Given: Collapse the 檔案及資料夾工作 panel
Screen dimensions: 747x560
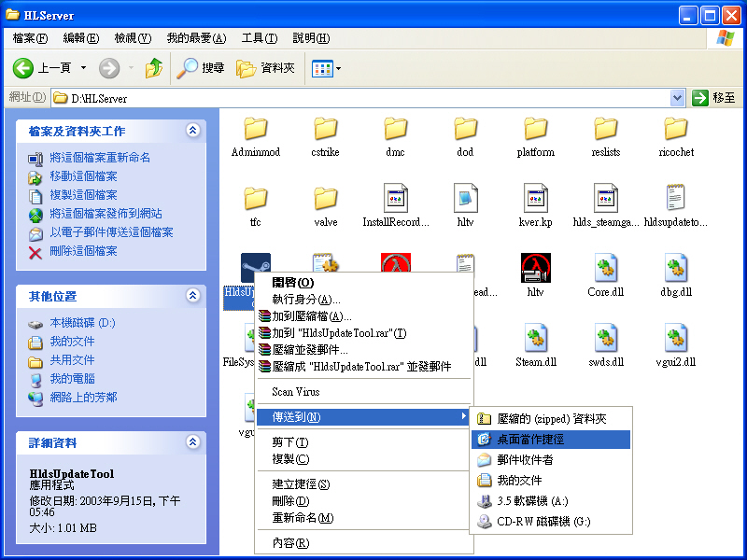Looking at the screenshot, I should tap(193, 131).
